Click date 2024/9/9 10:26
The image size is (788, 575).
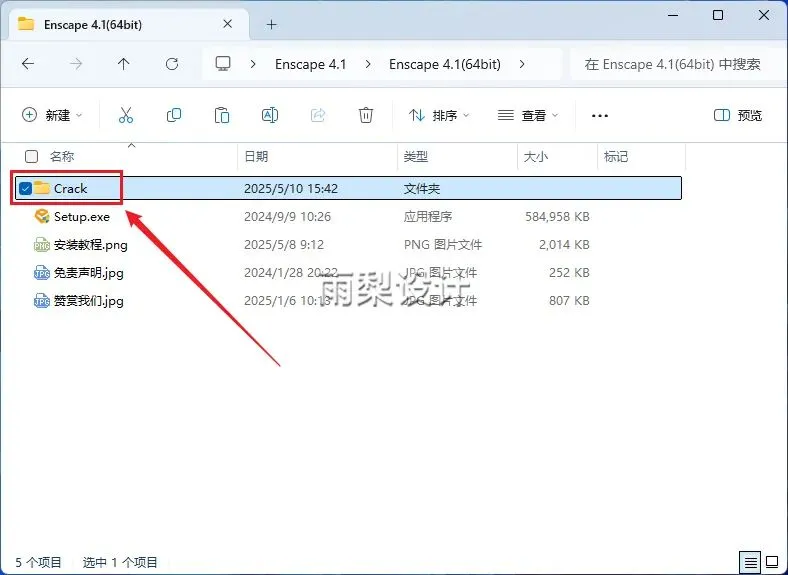[x=287, y=217]
